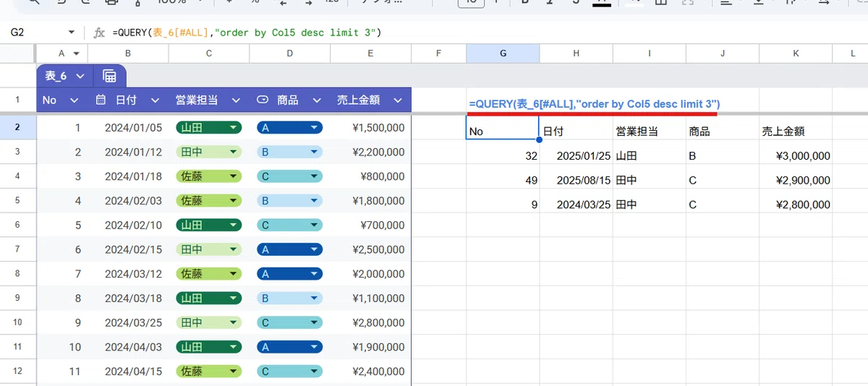This screenshot has width=868, height=386.
Task: Open product C chip in the 2024/02/10 row
Action: 289,226
